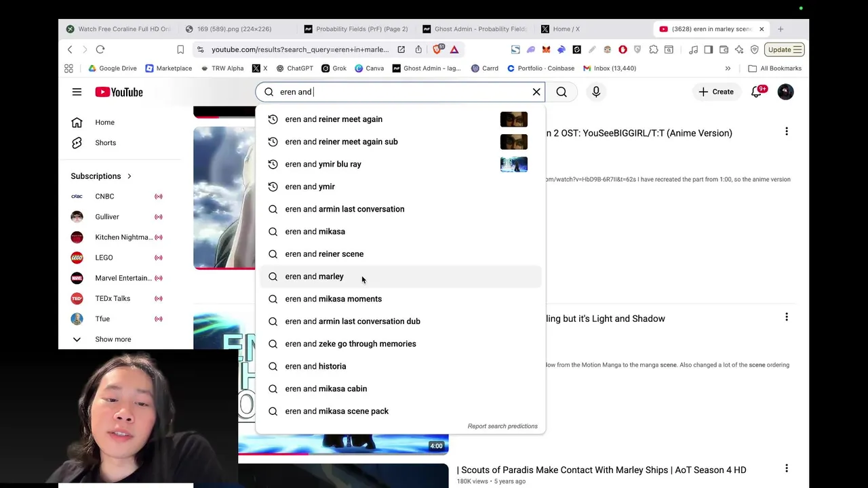The image size is (868, 488).
Task: Select suggestion 'eren and reiner meet again'
Action: point(400,119)
